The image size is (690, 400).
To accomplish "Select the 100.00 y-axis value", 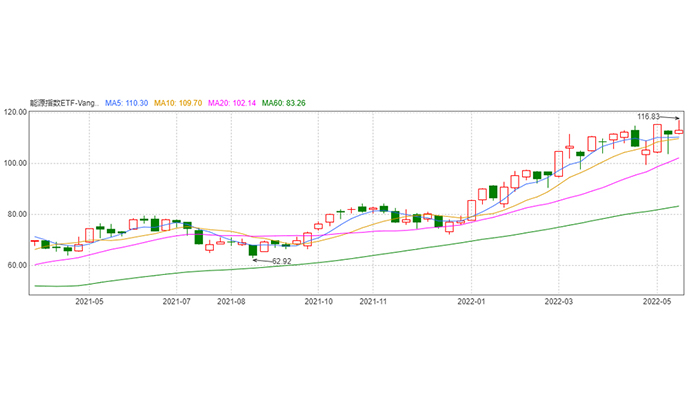I will point(15,163).
